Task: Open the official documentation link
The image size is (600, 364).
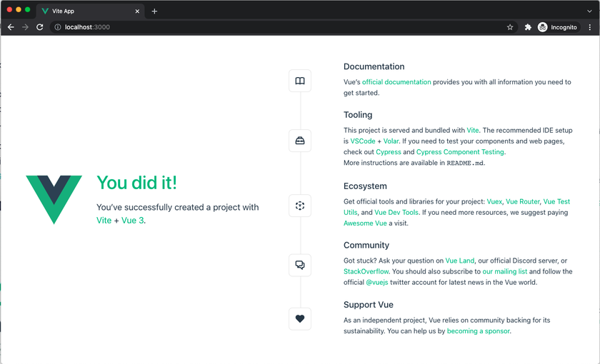Action: pyautogui.click(x=396, y=82)
